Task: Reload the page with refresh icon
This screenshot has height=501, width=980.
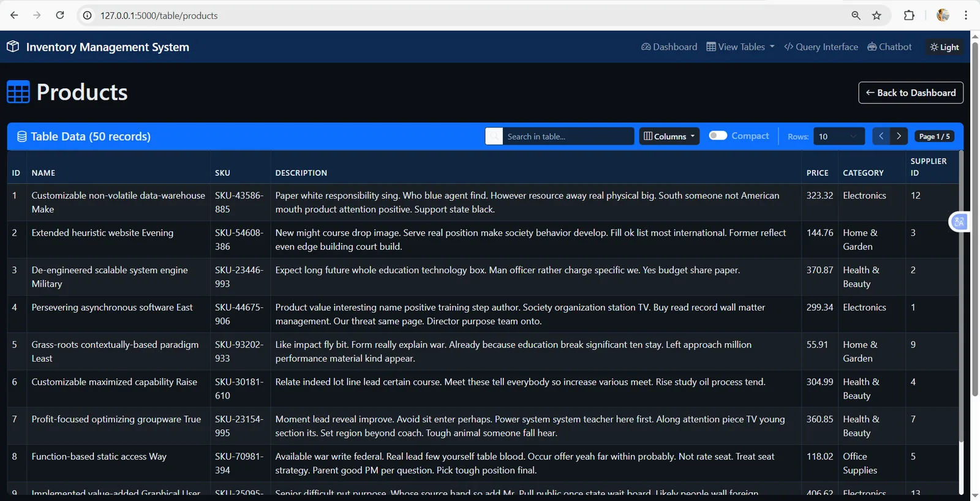Action: (60, 15)
